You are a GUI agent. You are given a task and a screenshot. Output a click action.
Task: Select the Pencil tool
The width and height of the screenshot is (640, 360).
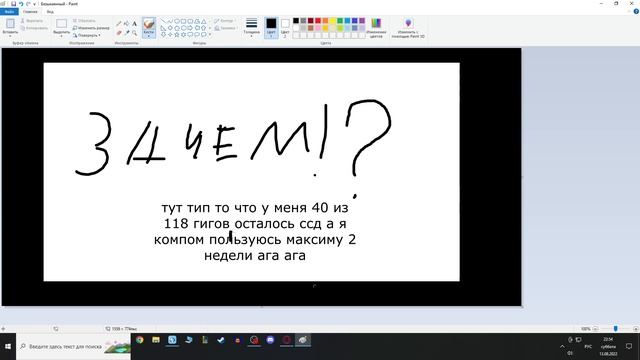tap(119, 24)
